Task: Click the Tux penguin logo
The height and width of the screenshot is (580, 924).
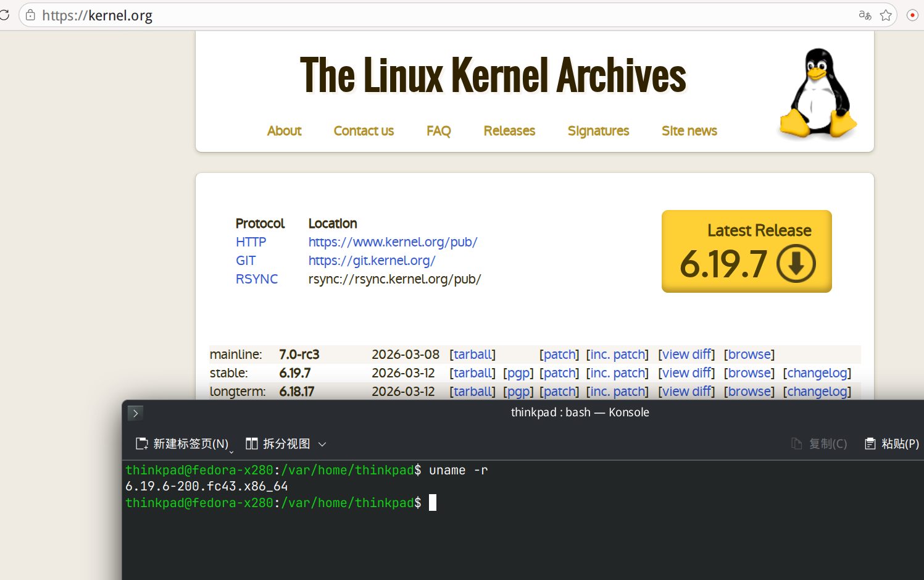Action: (x=818, y=93)
